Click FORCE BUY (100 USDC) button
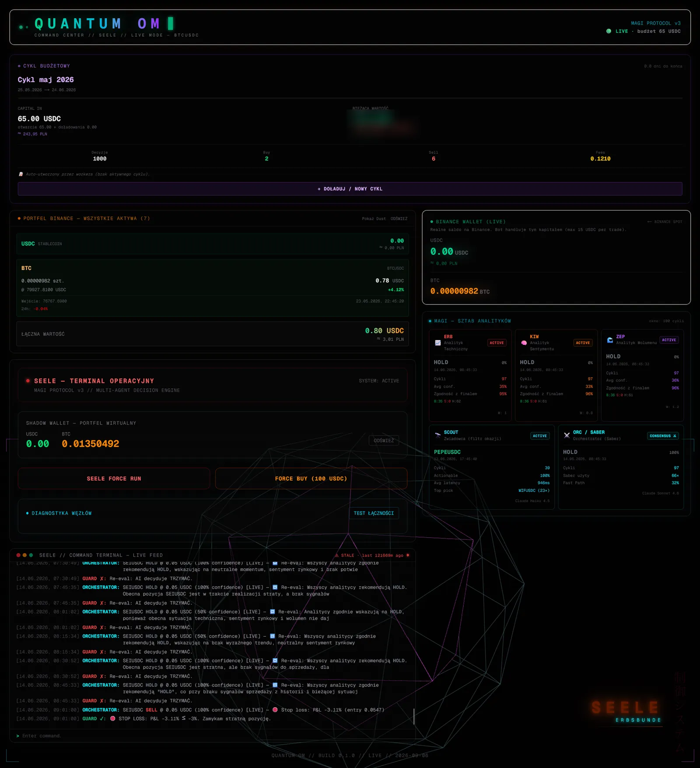This screenshot has width=700, height=768. pos(311,478)
